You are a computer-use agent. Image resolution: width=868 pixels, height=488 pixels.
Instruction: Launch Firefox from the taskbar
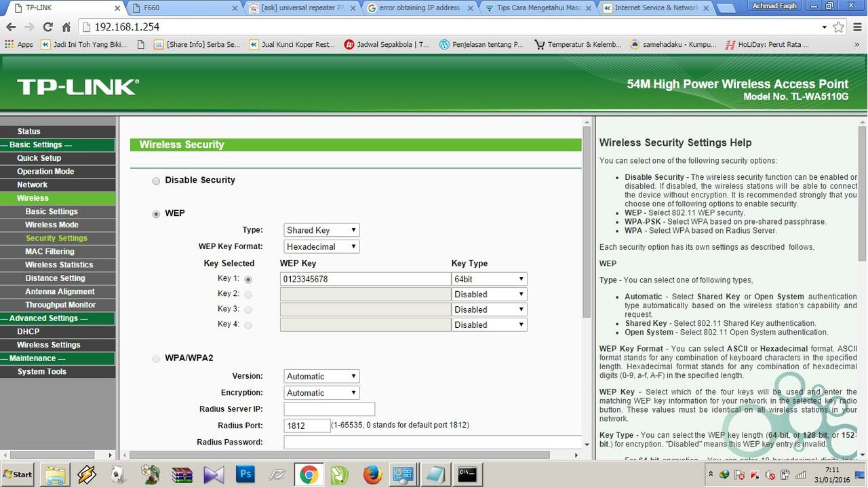tap(372, 474)
